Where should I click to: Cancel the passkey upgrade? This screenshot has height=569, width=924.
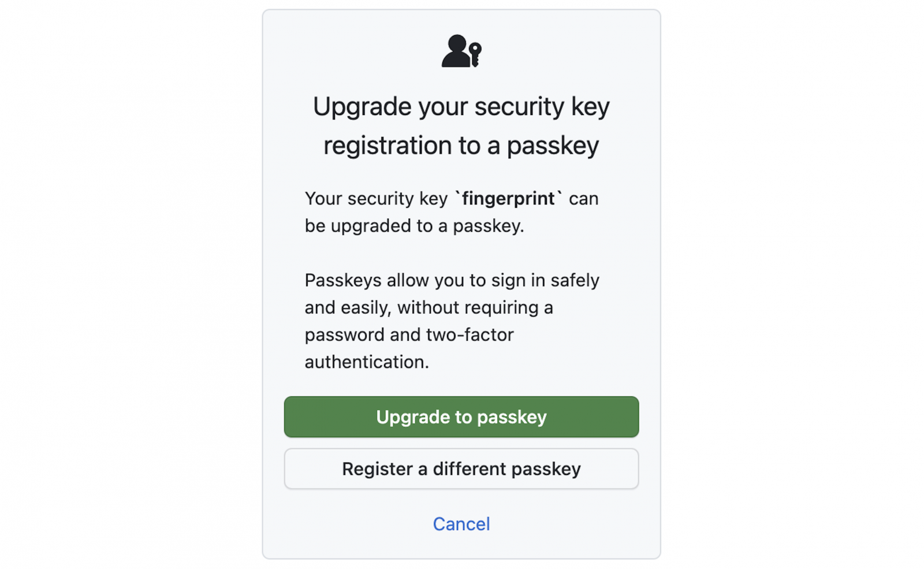coord(461,523)
